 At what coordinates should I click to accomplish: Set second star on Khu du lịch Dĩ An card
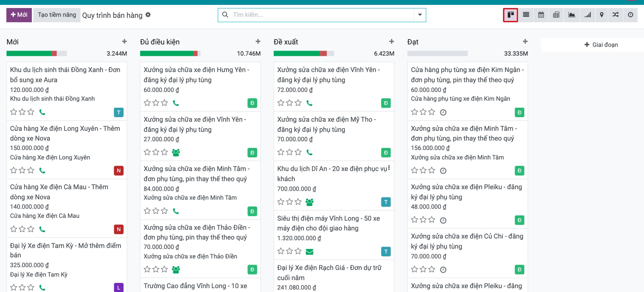coord(289,202)
